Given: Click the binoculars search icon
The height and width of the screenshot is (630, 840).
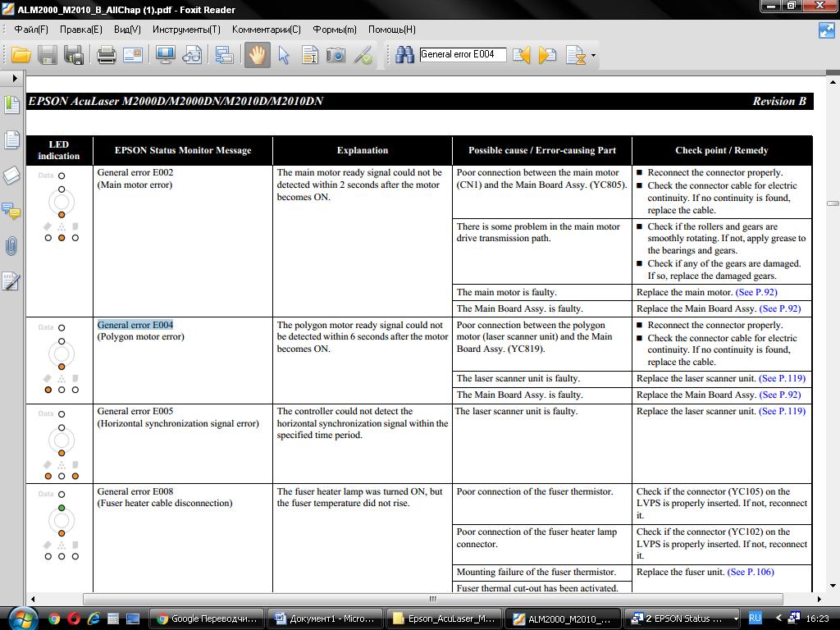Looking at the screenshot, I should 404,55.
